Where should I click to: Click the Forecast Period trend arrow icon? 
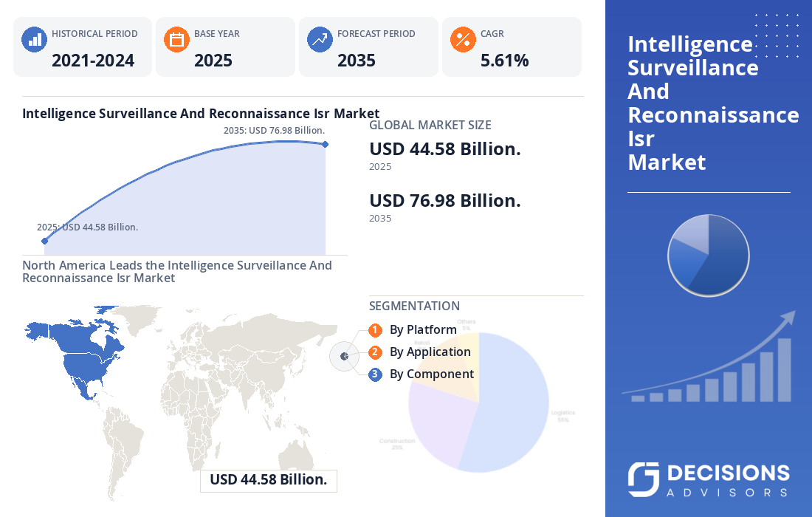pyautogui.click(x=320, y=40)
